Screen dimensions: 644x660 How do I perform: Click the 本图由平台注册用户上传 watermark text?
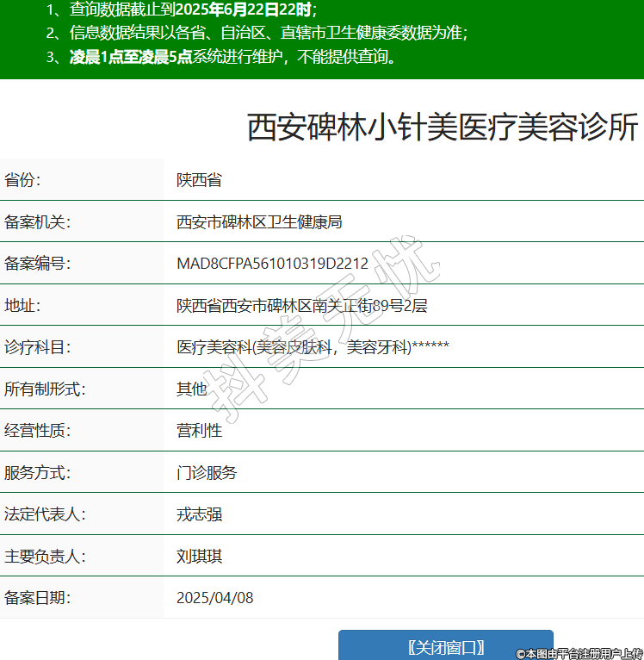pos(579,653)
